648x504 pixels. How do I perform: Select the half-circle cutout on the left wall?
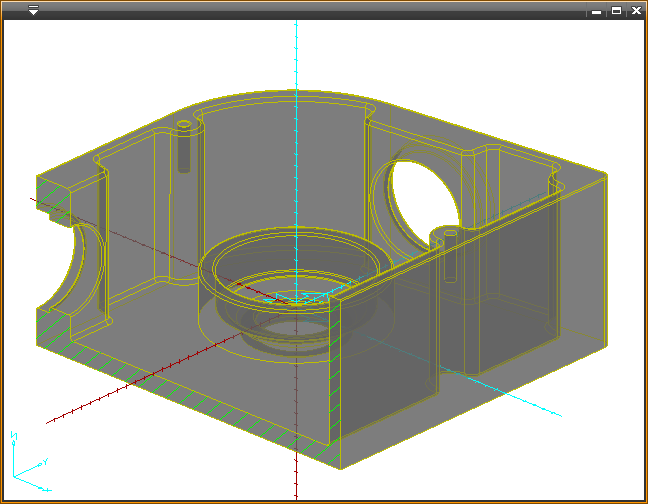click(x=80, y=270)
